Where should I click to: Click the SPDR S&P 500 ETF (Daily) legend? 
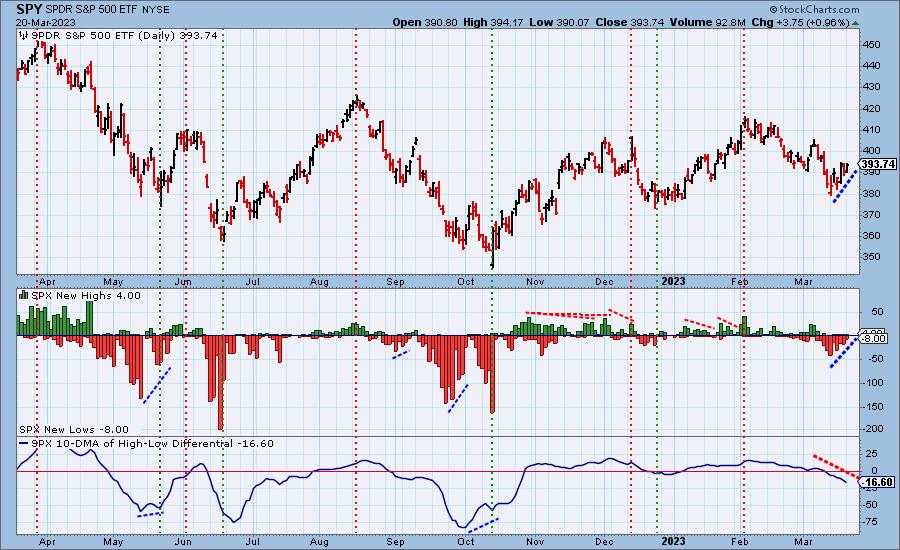point(124,36)
